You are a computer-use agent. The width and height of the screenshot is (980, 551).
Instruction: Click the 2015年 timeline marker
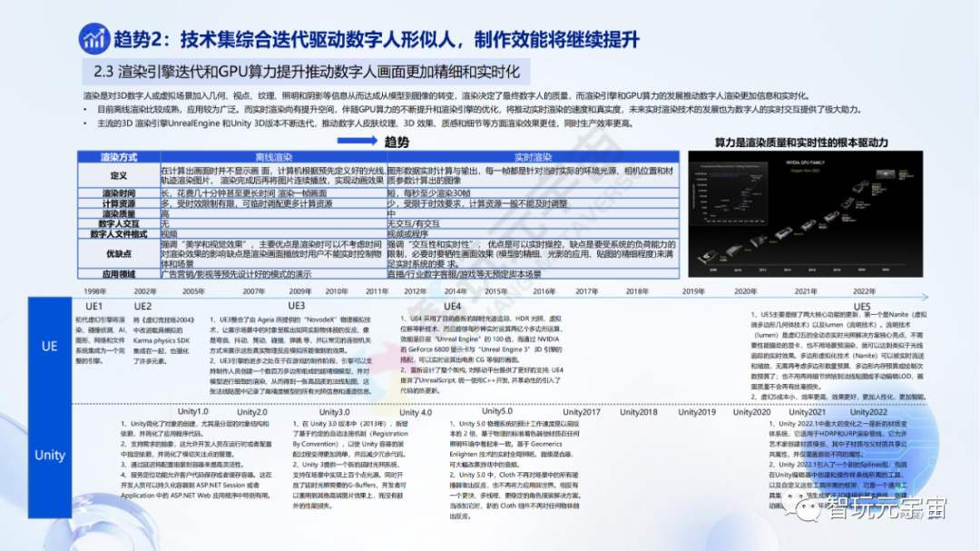[496, 291]
